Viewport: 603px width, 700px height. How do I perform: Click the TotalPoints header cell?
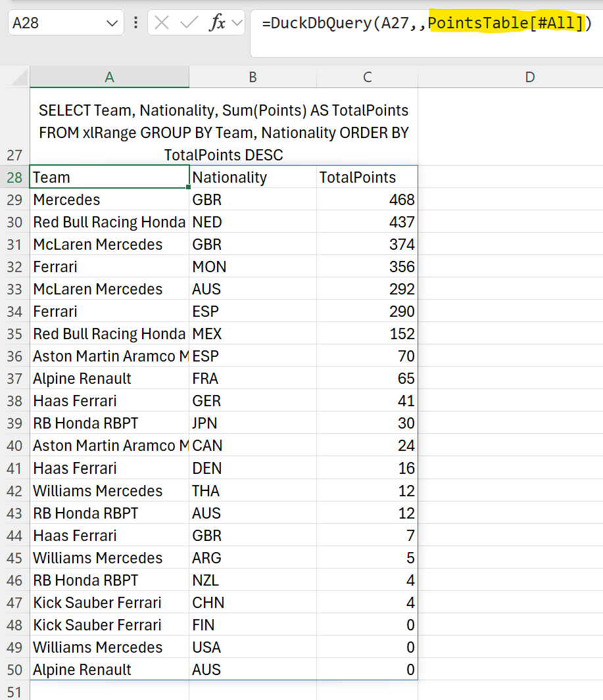pyautogui.click(x=366, y=177)
